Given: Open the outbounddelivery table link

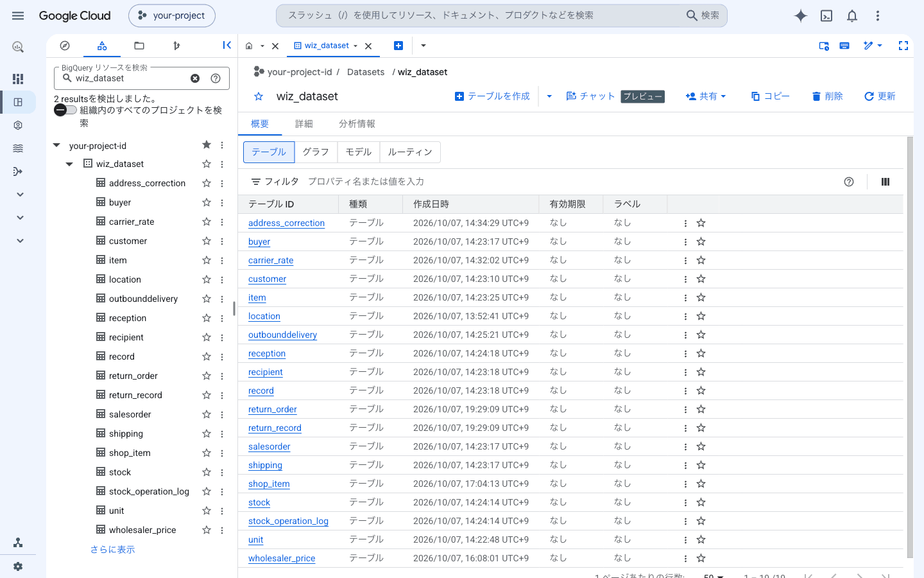Looking at the screenshot, I should [282, 335].
